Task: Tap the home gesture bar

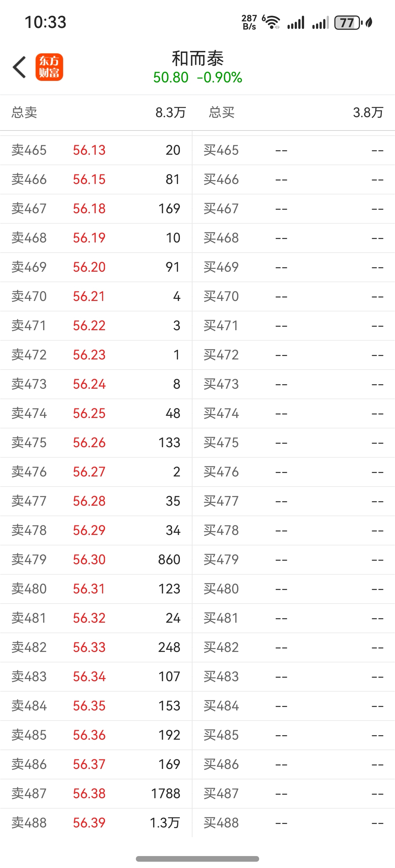Action: [197, 859]
